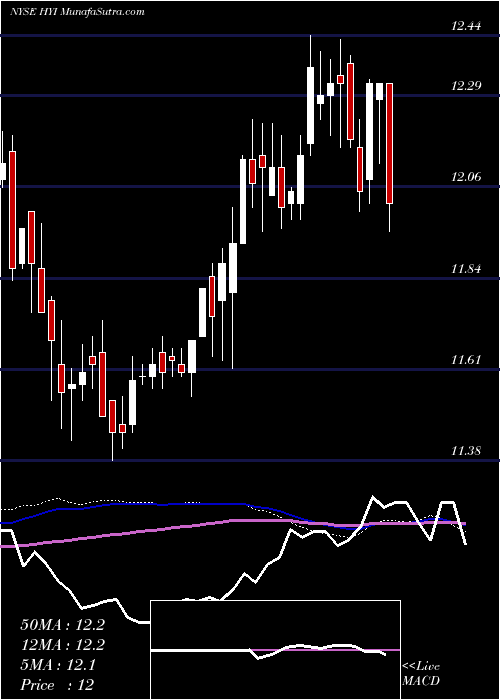
Task: Click the MACD inset chart panel
Action: pos(275,650)
